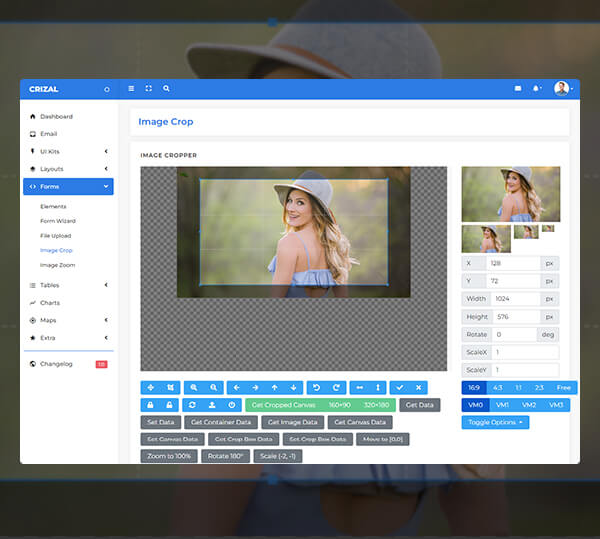Click the Get Cropped Canvas button
Screen dimensions: 600x539
(284, 405)
